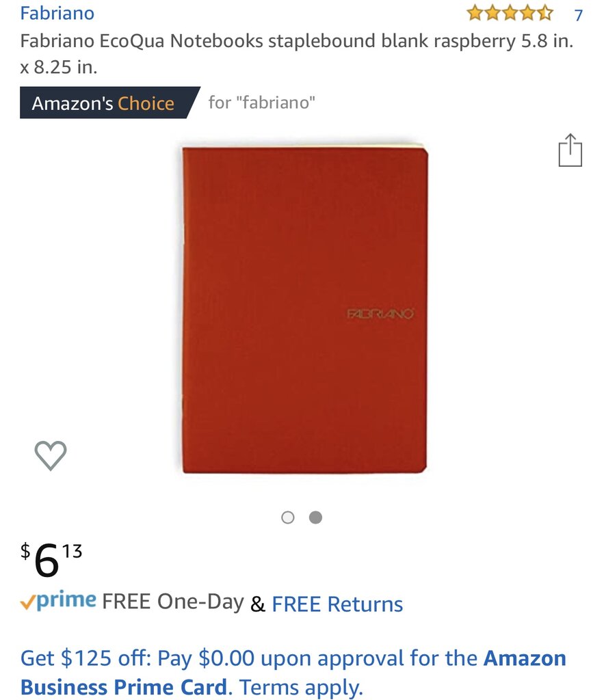Select the second image carousel dot
604x700 pixels.
point(315,517)
